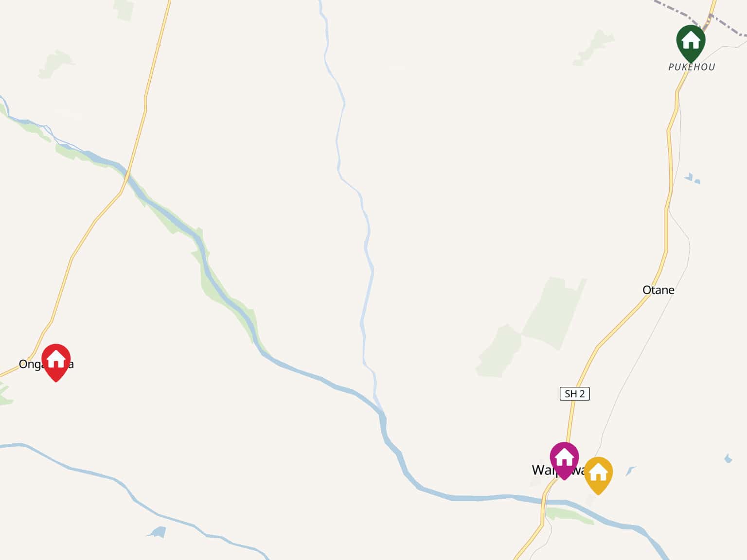The height and width of the screenshot is (560, 747).
Task: Select the small lake at the far right edge
Action: point(728,458)
